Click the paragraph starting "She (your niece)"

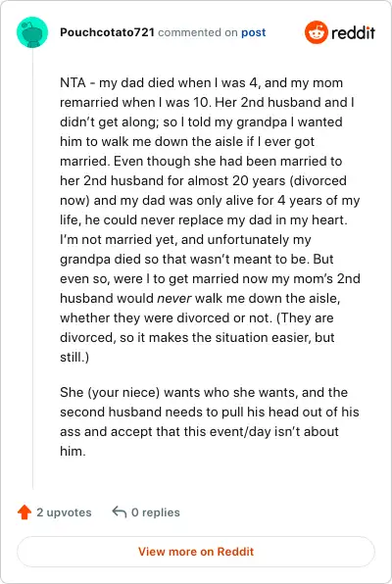210,421
